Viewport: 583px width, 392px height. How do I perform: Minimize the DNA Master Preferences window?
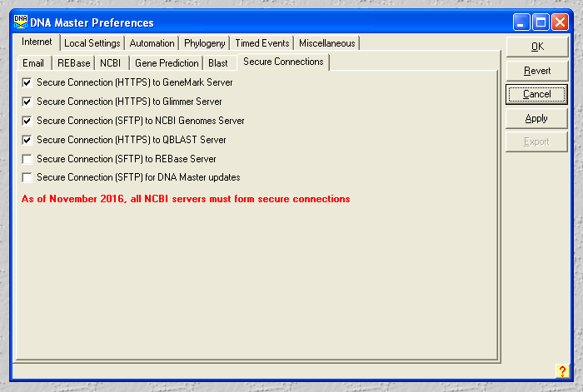[x=521, y=22]
